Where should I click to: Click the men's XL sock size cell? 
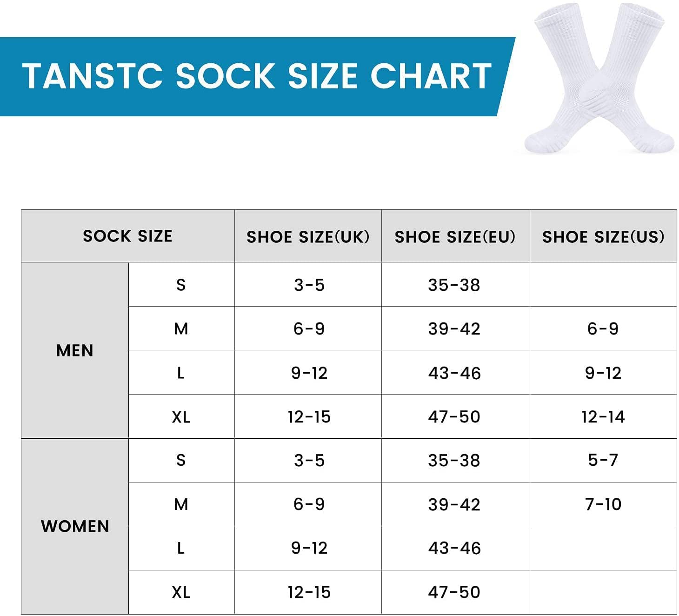coord(181,417)
